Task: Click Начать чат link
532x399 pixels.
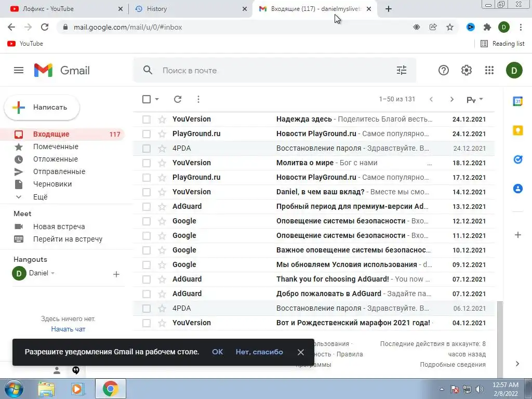Action: [68, 329]
